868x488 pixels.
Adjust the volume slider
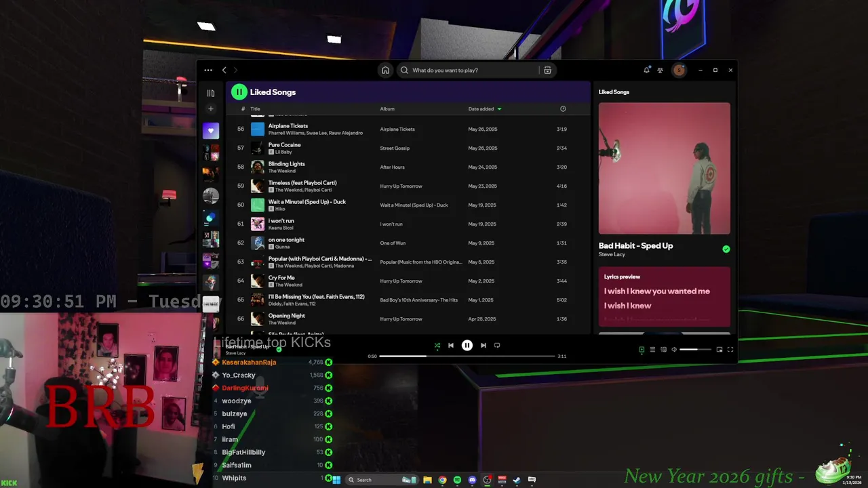click(695, 350)
